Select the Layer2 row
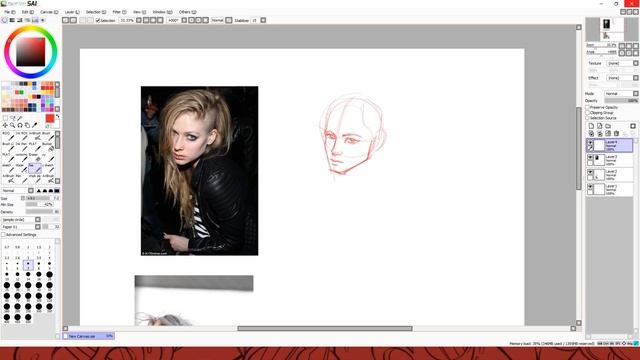Screen dimensions: 640x360 (x=610, y=175)
